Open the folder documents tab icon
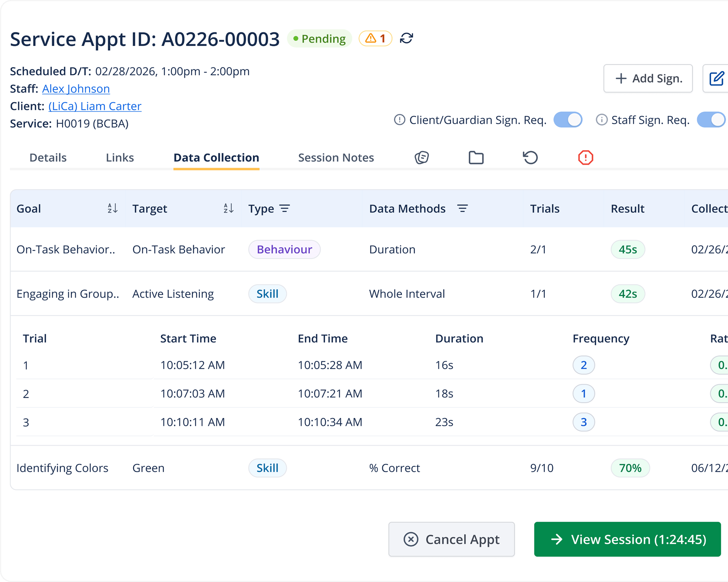Image resolution: width=728 pixels, height=582 pixels. tap(476, 157)
